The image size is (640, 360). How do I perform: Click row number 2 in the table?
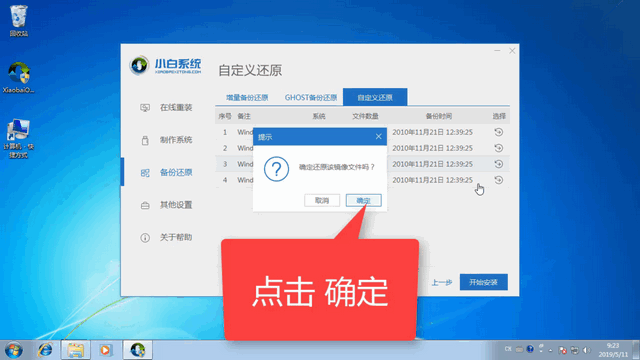tap(225, 148)
